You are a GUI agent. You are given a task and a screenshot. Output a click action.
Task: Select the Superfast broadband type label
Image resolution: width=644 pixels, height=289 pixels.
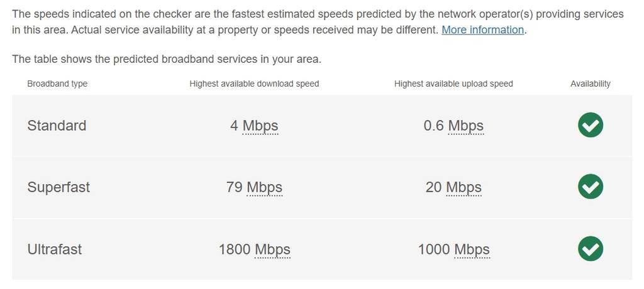(x=58, y=187)
